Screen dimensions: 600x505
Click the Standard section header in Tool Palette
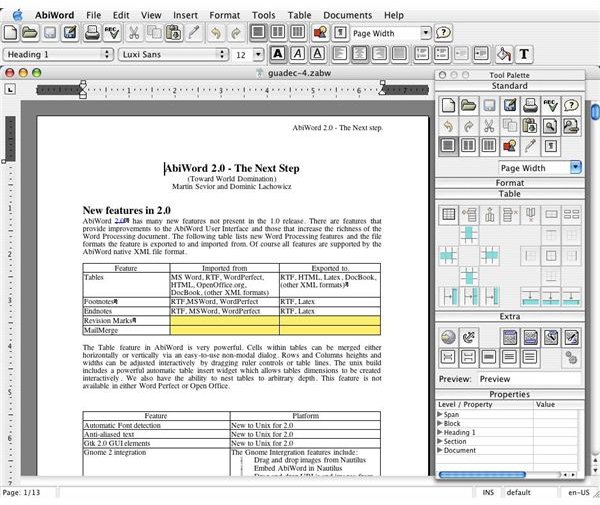(x=510, y=86)
